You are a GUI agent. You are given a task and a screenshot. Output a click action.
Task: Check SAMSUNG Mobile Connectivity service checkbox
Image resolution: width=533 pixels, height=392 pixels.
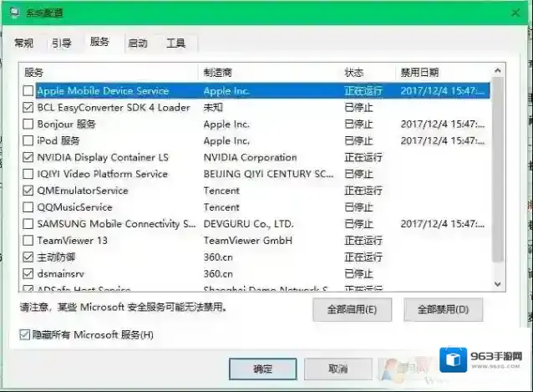(x=28, y=224)
